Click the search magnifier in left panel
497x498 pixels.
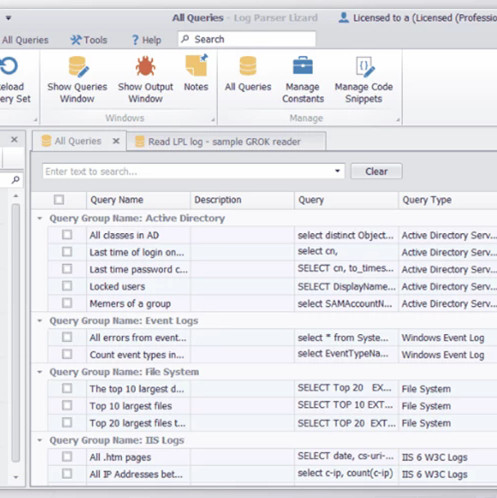click(x=15, y=180)
